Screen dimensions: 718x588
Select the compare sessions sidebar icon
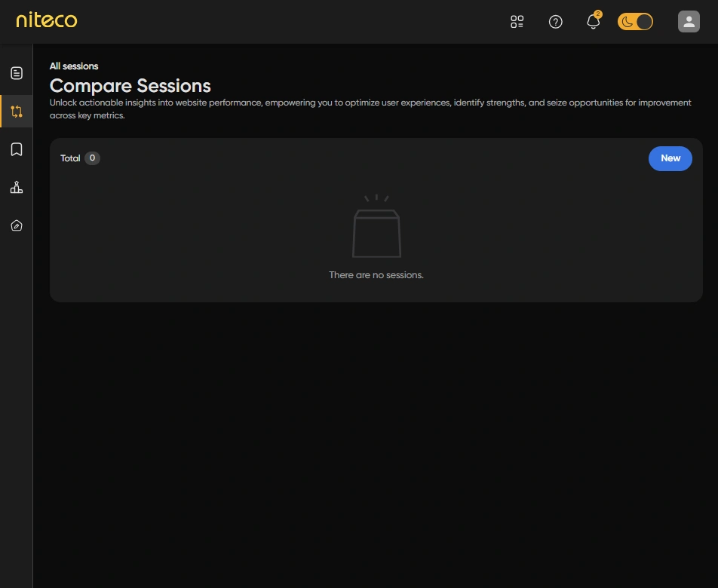(x=17, y=112)
